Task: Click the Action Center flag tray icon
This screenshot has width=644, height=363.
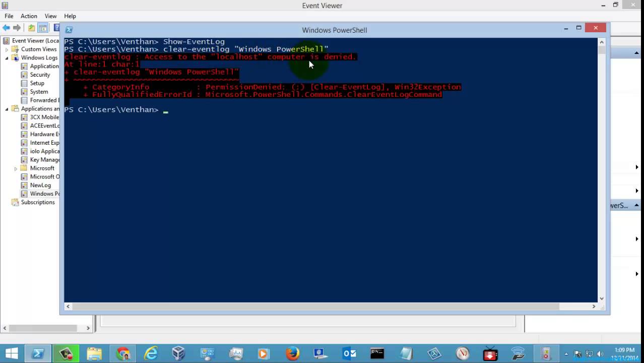Action: pyautogui.click(x=577, y=354)
